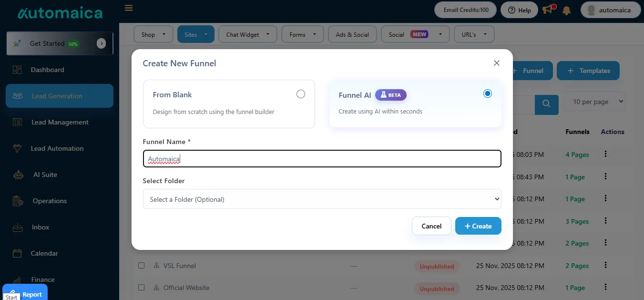Open the notifications bell icon

coord(567,10)
